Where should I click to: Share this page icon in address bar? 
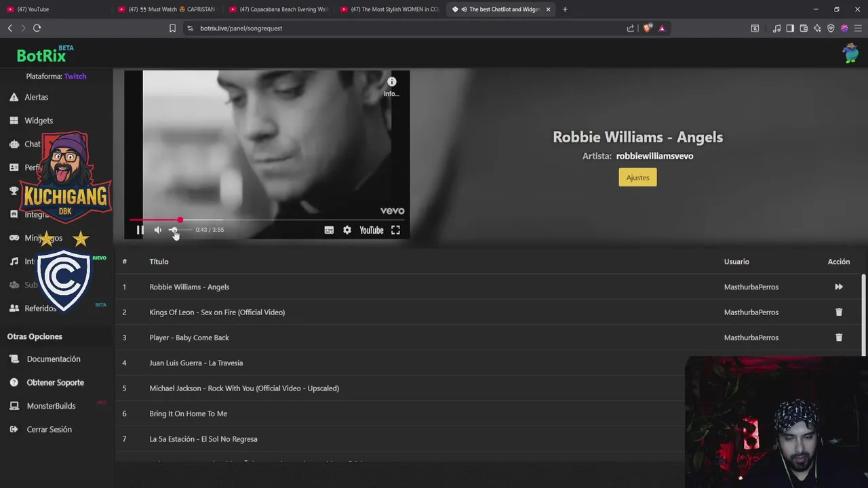coord(631,28)
